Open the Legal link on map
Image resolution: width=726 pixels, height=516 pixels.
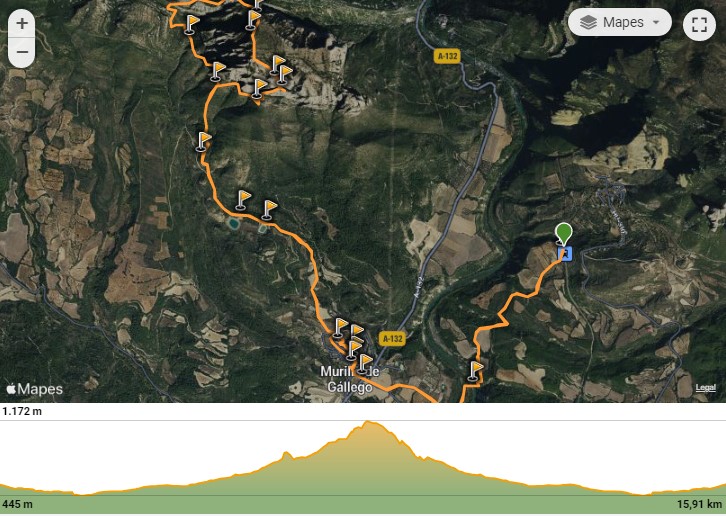[705, 388]
